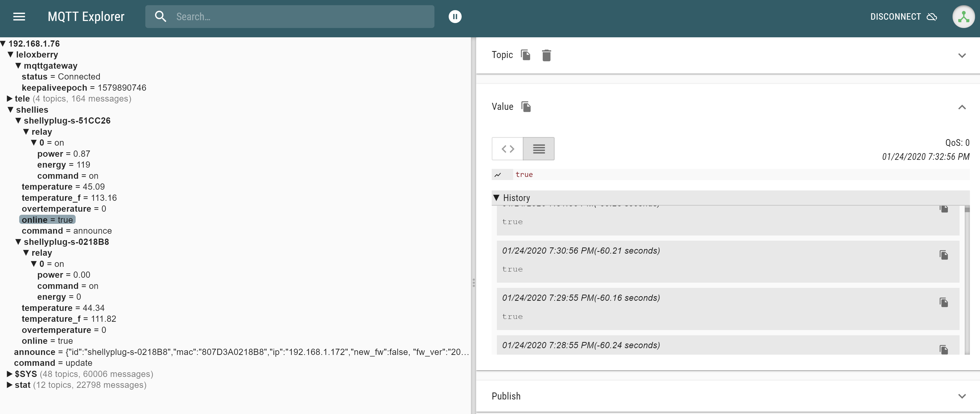This screenshot has width=980, height=414.
Task: Copy the 7:30:56 PM history entry
Action: point(943,255)
